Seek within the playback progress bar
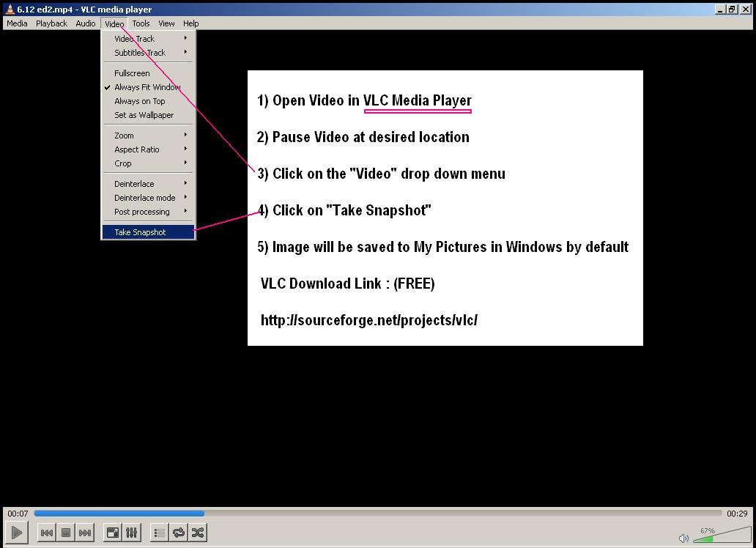Viewport: 756px width, 548px height. pyautogui.click(x=378, y=514)
